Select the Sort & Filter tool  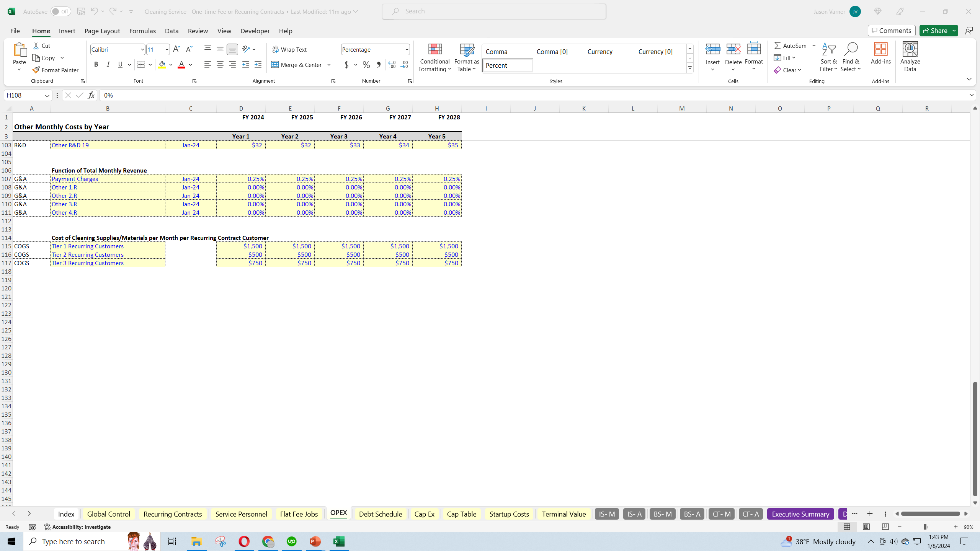tap(828, 57)
